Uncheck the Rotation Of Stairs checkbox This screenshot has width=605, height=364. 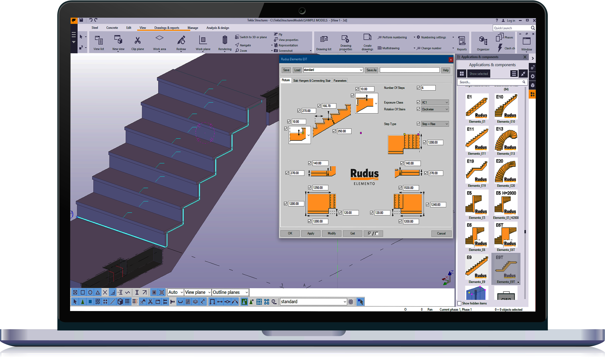tap(418, 109)
